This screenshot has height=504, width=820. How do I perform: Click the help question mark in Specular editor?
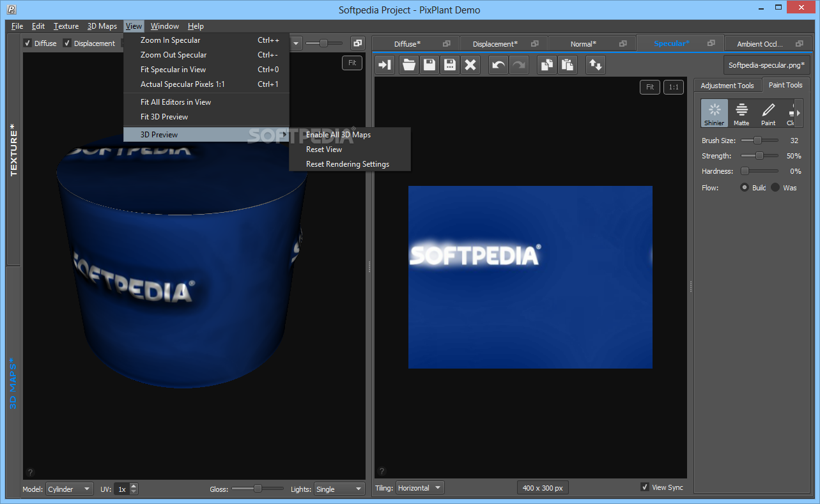[x=382, y=471]
